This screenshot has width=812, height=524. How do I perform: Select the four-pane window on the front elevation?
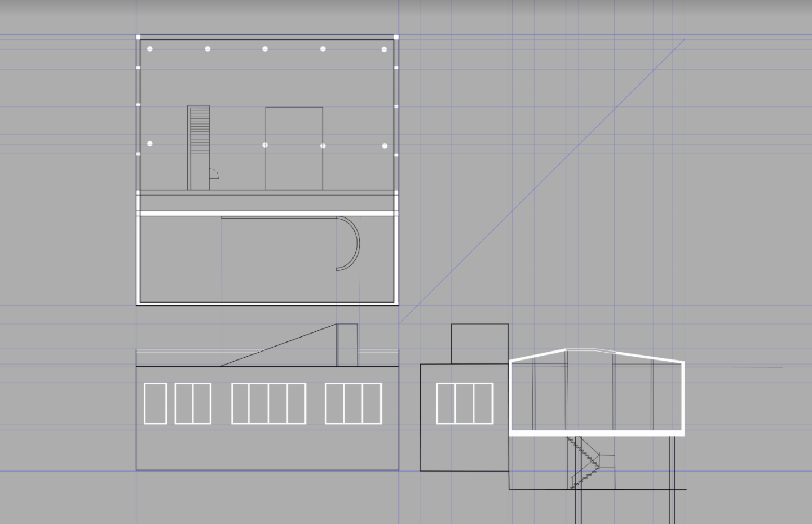[x=268, y=403]
